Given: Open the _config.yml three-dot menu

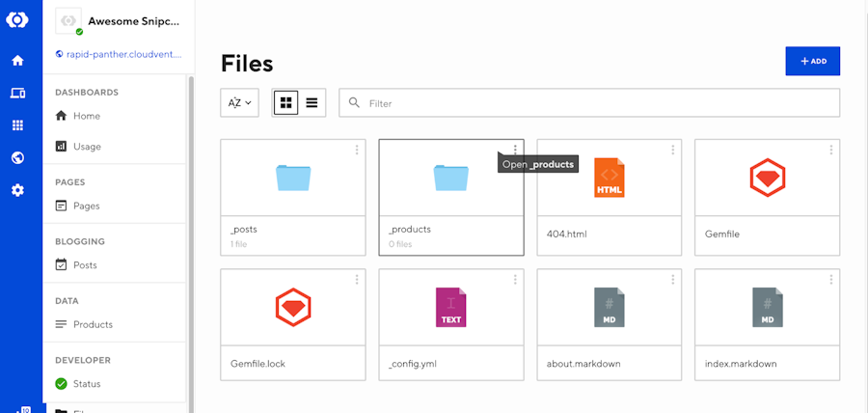Looking at the screenshot, I should coord(515,280).
